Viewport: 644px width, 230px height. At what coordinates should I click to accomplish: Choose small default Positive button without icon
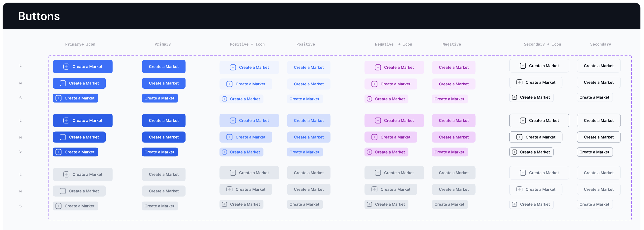(x=305, y=99)
